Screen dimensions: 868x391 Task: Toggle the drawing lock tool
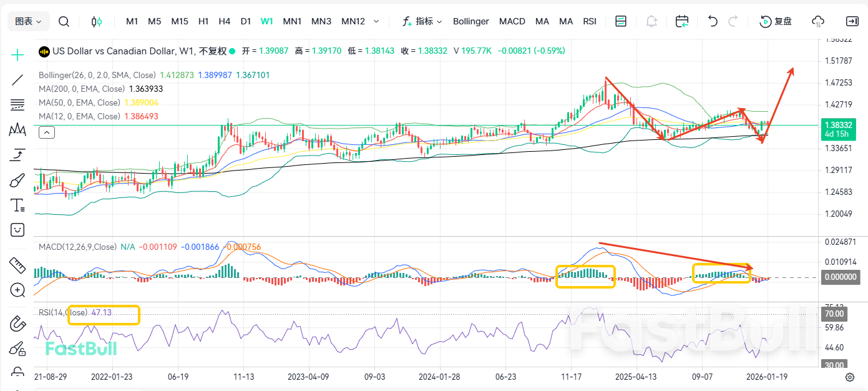[17, 349]
